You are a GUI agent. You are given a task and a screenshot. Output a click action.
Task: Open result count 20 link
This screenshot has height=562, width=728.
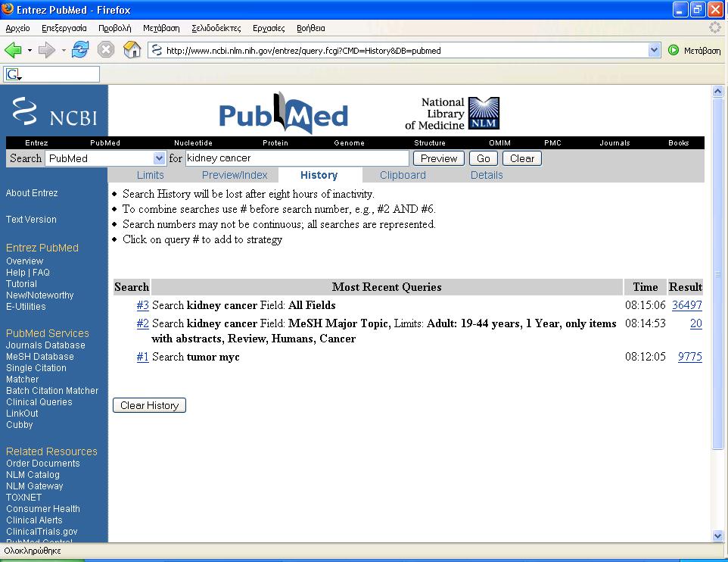pyautogui.click(x=696, y=323)
